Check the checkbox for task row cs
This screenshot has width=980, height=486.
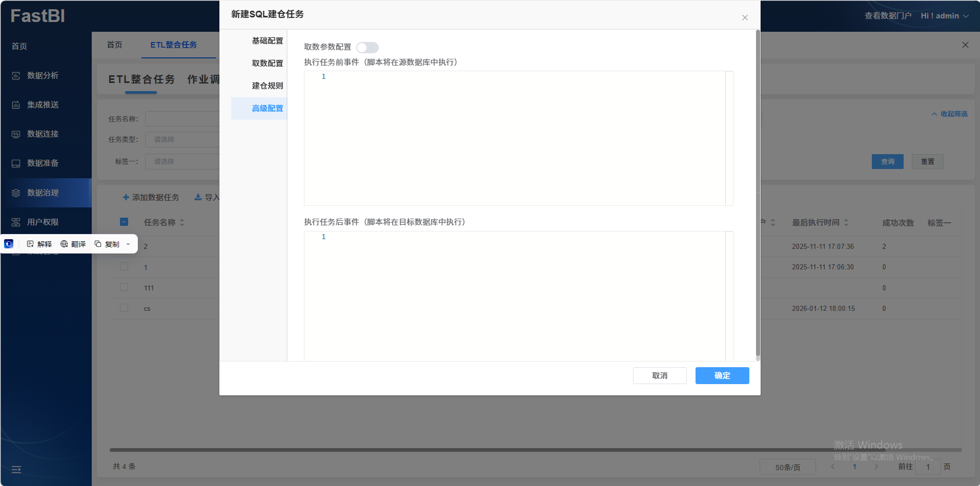tap(124, 308)
